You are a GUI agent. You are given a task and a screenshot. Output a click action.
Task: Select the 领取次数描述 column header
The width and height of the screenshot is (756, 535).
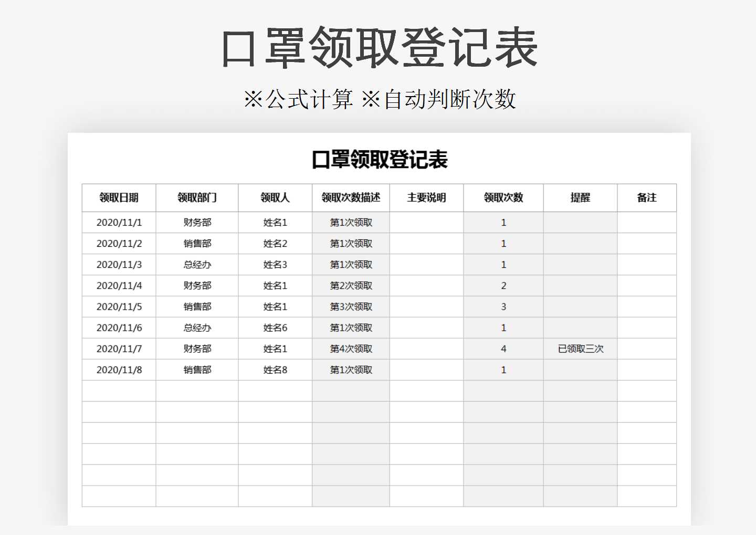[350, 198]
